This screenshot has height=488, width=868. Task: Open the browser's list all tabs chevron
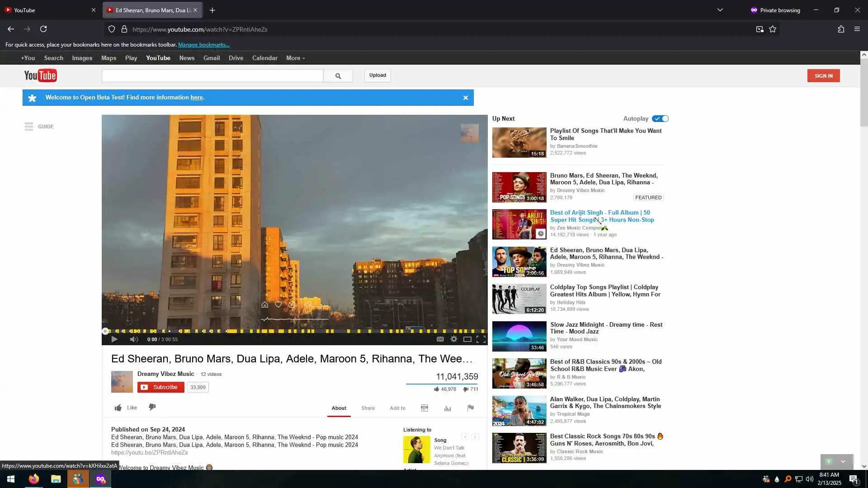[x=720, y=10]
